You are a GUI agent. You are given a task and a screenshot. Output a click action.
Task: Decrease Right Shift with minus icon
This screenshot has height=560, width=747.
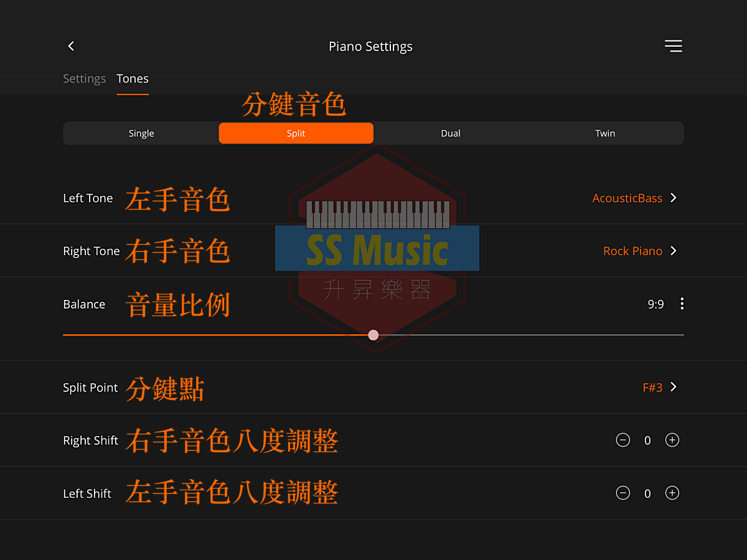[622, 440]
